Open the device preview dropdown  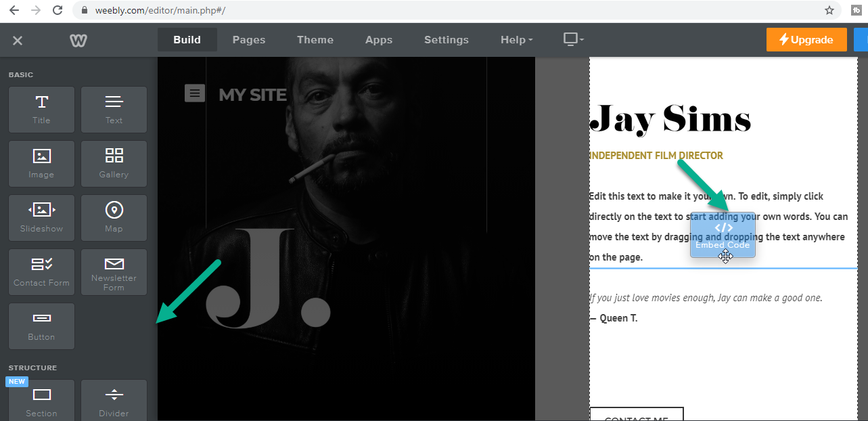pos(573,39)
